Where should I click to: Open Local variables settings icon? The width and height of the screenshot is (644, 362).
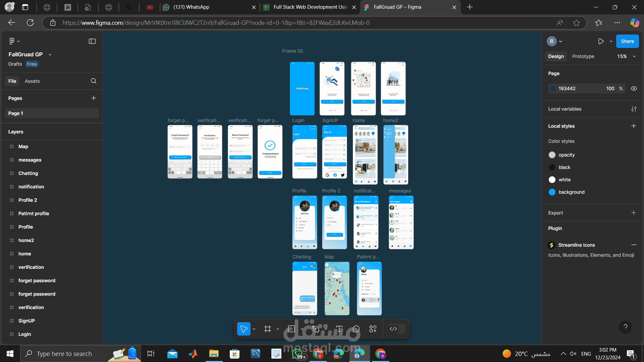coord(634,109)
